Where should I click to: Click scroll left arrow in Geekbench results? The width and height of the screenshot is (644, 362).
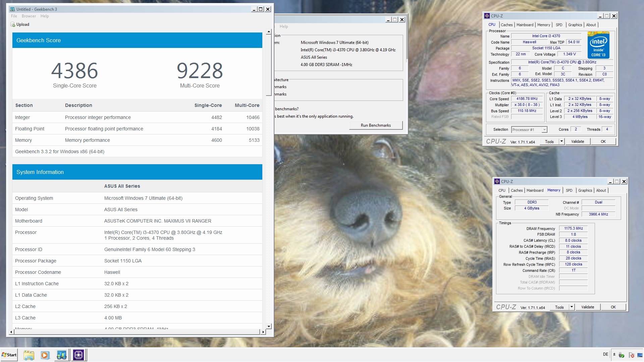coord(11,332)
